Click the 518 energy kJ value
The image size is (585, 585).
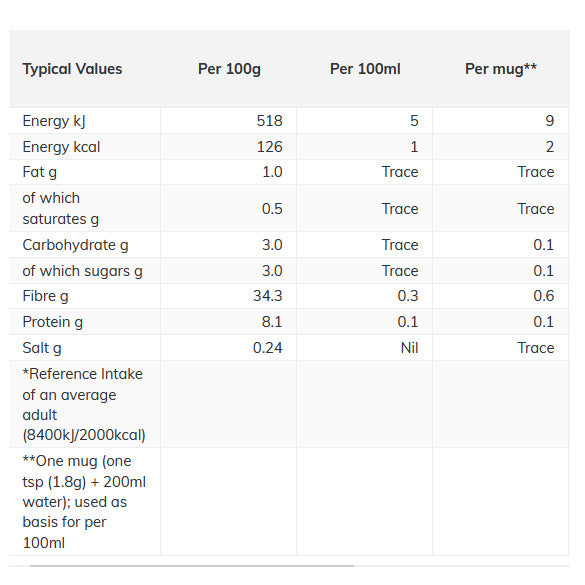(269, 121)
